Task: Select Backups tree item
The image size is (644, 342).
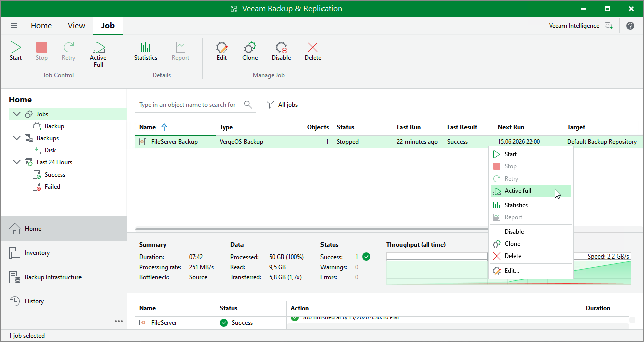Action: (47, 138)
